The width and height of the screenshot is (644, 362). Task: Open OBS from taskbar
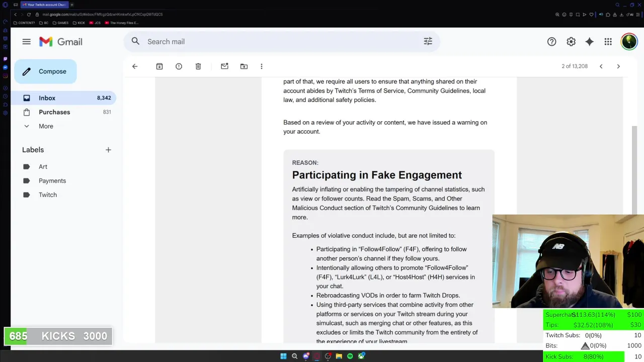[328, 356]
